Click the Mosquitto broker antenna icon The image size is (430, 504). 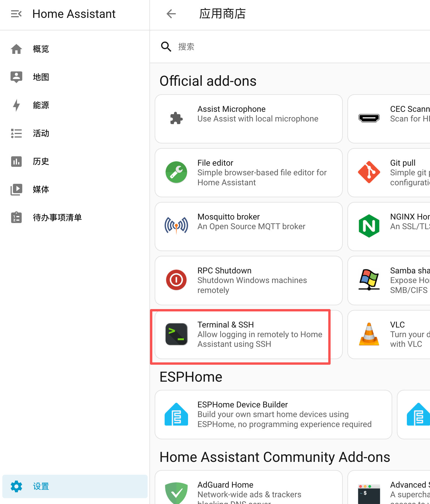pyautogui.click(x=176, y=226)
